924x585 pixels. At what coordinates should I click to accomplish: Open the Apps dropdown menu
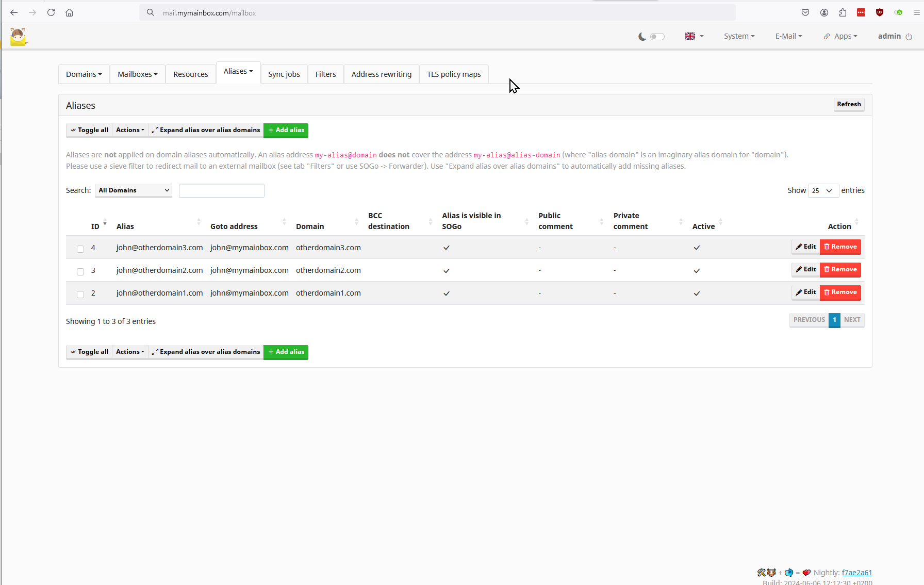(x=840, y=36)
